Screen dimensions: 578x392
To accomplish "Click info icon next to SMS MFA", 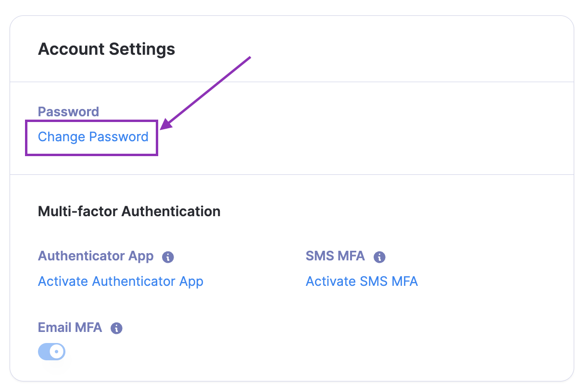I will pyautogui.click(x=379, y=257).
